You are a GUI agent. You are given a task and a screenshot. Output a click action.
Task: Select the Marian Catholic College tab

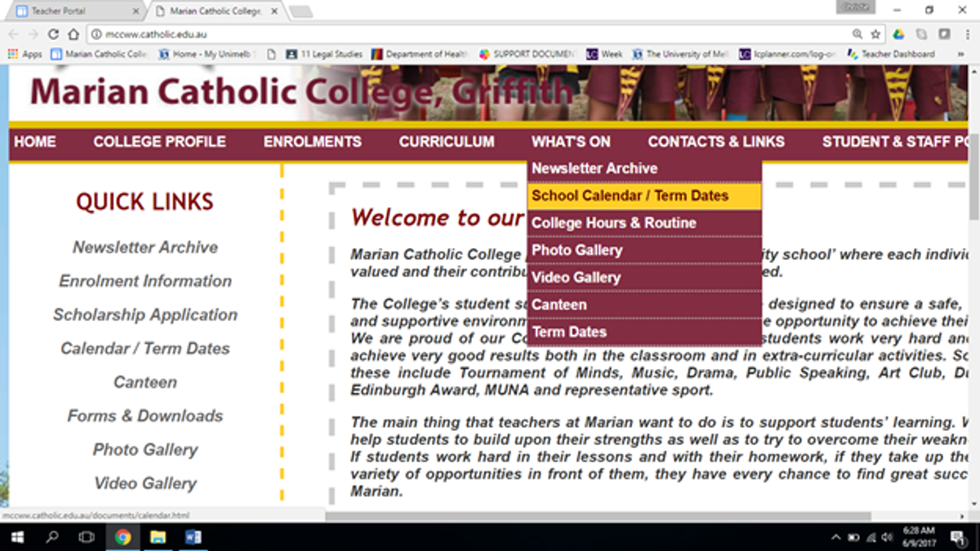coord(215,11)
